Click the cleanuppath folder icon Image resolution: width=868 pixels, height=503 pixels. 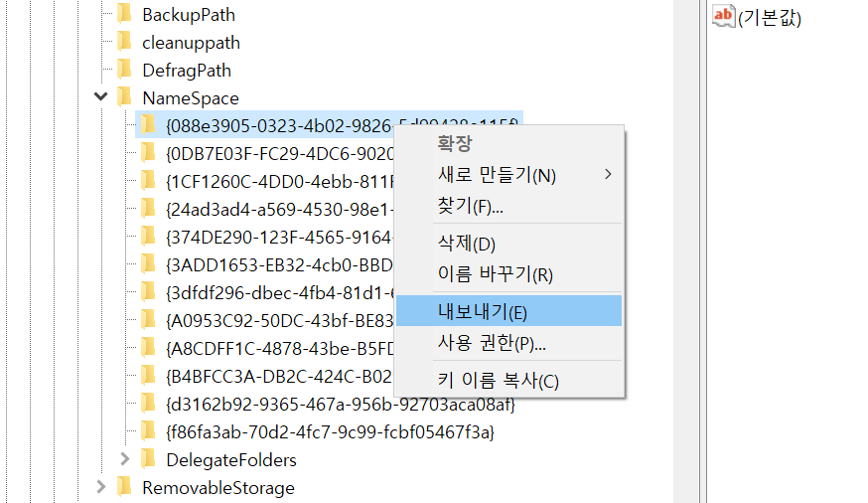(125, 41)
